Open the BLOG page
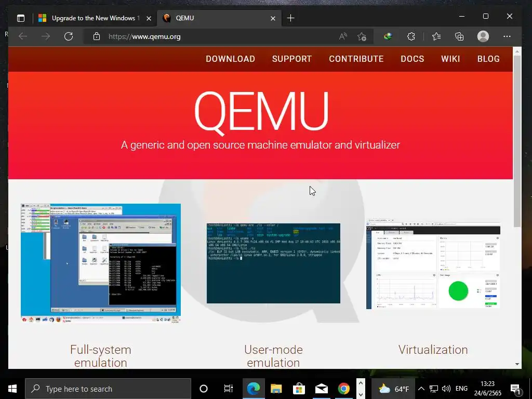Screen dimensions: 532x399 488,59
